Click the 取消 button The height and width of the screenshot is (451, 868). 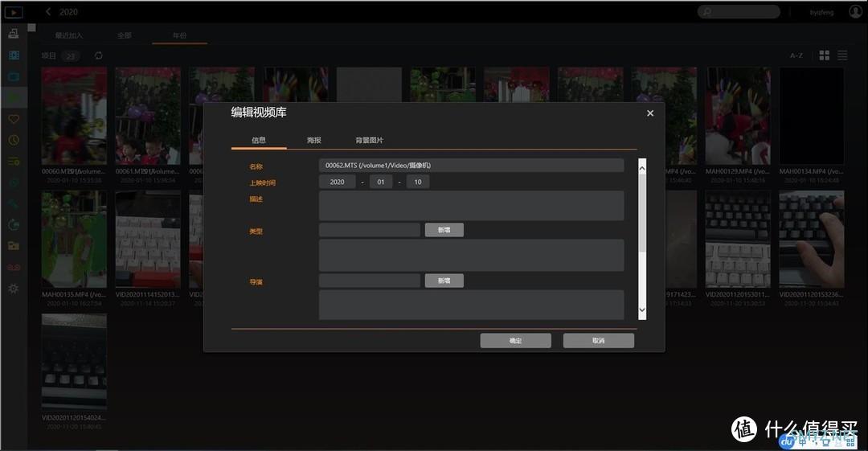pos(598,341)
